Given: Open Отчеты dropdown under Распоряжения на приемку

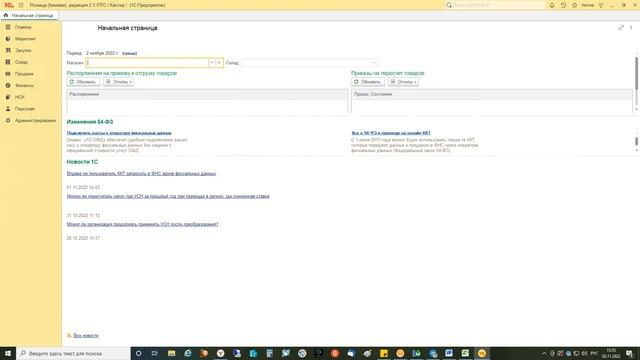Looking at the screenshot, I should tap(119, 82).
